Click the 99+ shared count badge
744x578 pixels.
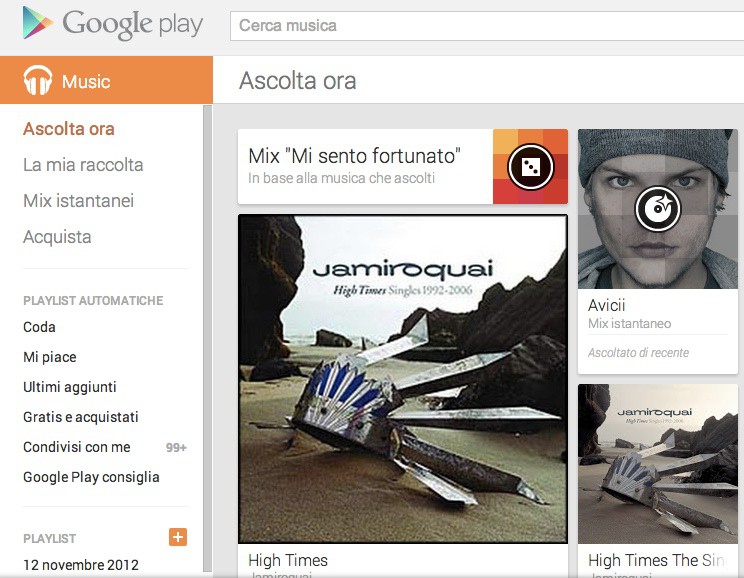[176, 447]
